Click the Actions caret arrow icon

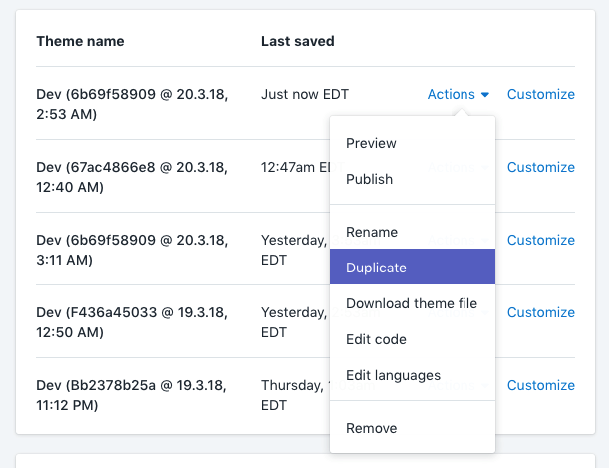484,95
